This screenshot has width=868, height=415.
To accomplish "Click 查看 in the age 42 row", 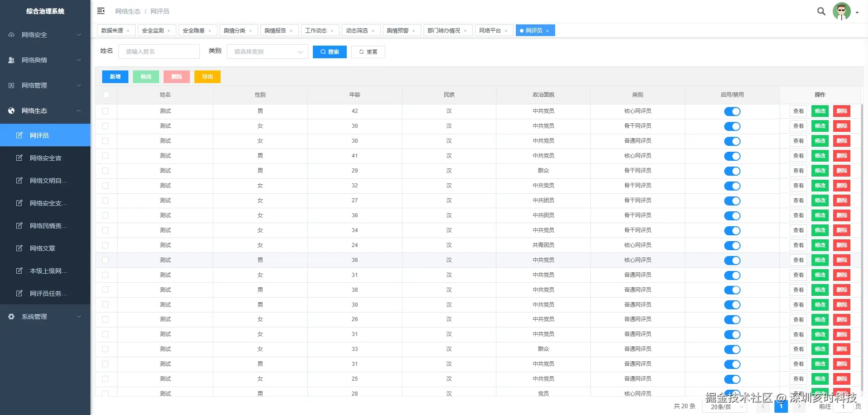I will 798,111.
